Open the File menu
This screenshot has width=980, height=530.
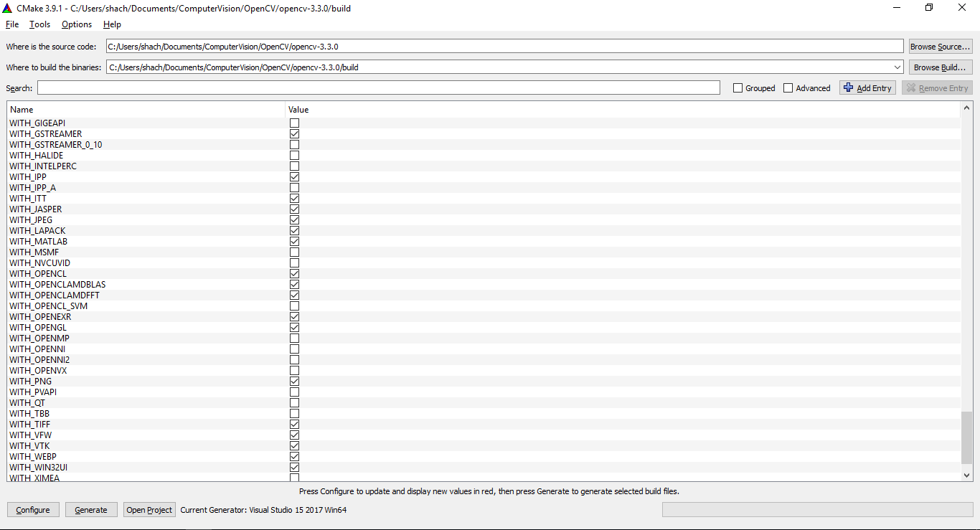pyautogui.click(x=11, y=24)
